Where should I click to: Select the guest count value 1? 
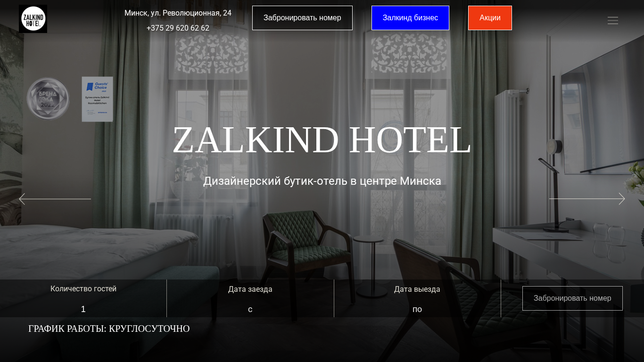[x=83, y=309]
